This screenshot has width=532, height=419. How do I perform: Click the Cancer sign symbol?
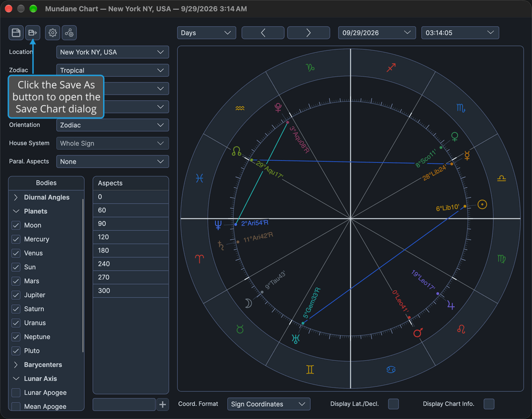[391, 370]
